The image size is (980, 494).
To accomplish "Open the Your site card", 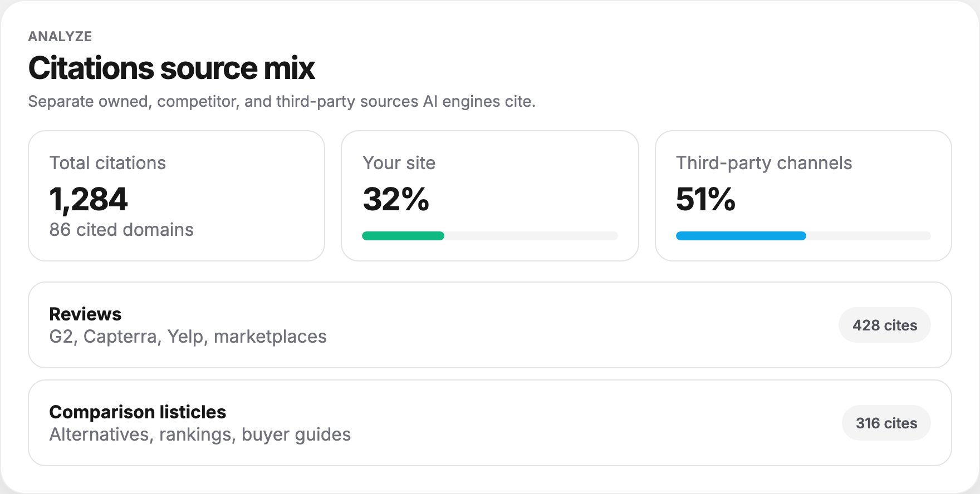I will (490, 196).
